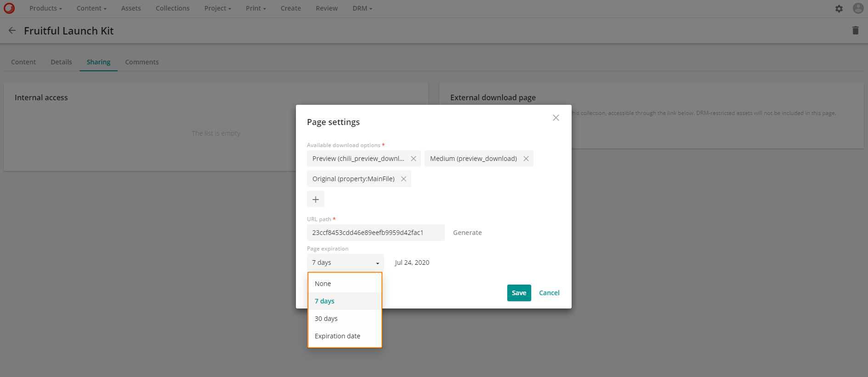Screen dimensions: 868x377
Task: Open the user account avatar
Action: pyautogui.click(x=858, y=8)
